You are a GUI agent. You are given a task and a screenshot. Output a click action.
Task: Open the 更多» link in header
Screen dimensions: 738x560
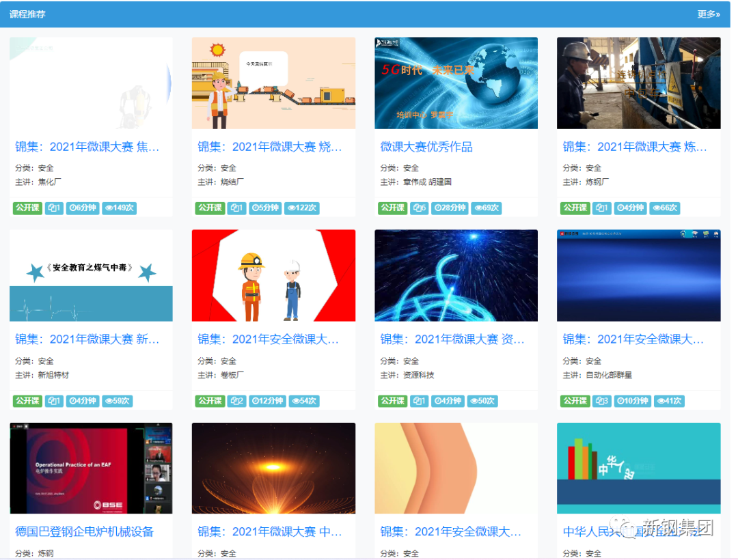click(708, 14)
